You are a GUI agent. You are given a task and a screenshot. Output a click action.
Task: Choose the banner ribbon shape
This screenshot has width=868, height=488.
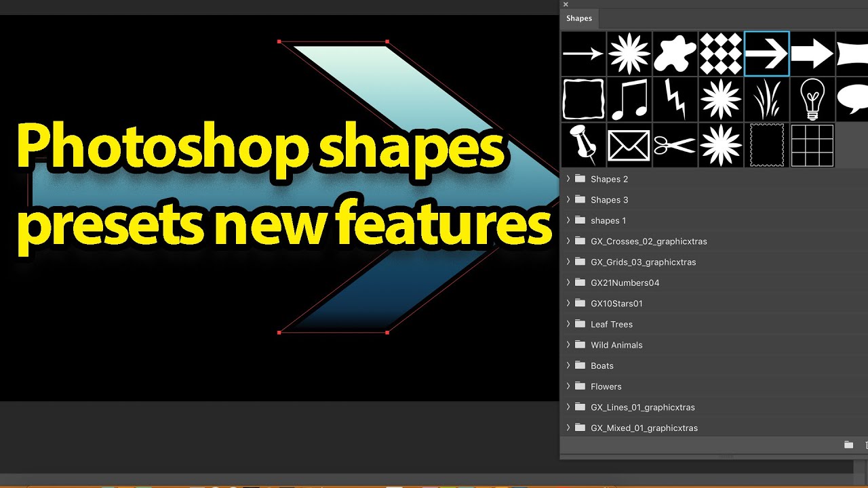point(852,53)
